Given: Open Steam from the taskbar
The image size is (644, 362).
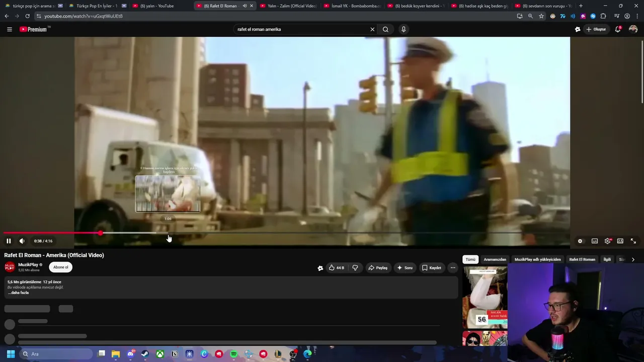Looking at the screenshot, I should (x=145, y=354).
